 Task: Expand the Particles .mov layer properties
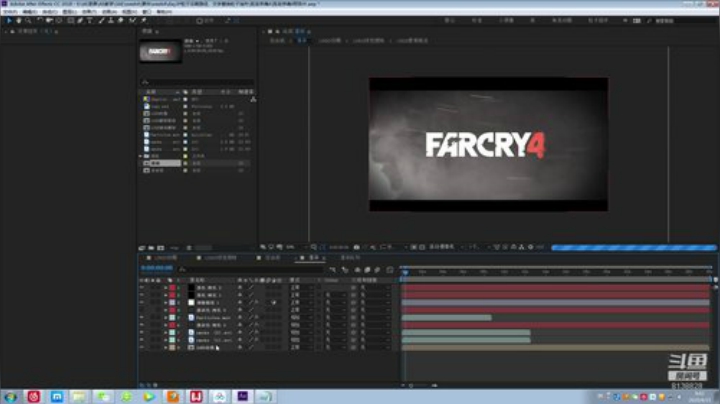pos(165,318)
